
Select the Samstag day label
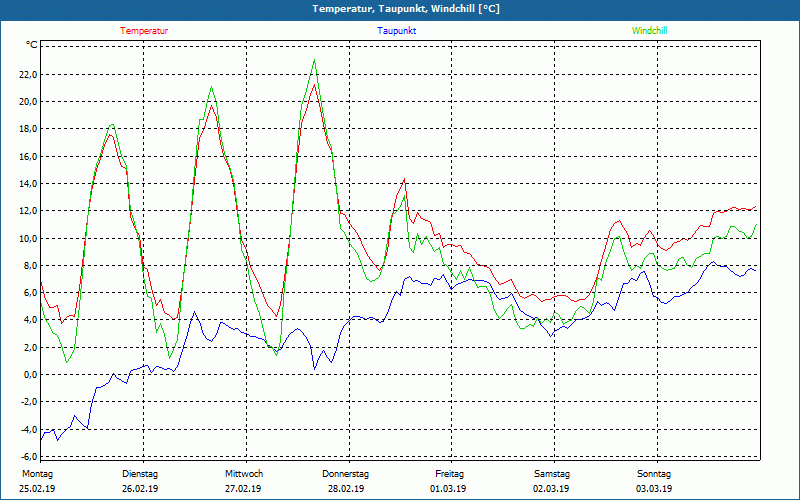pos(552,474)
